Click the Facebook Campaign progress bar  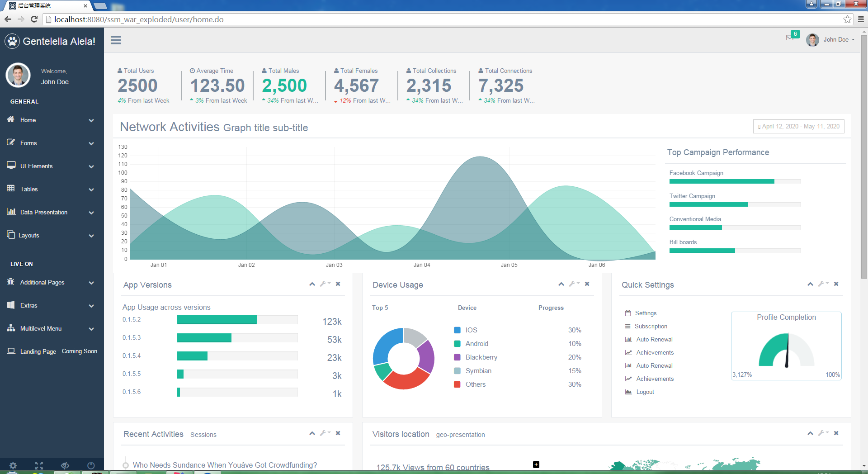(735, 181)
